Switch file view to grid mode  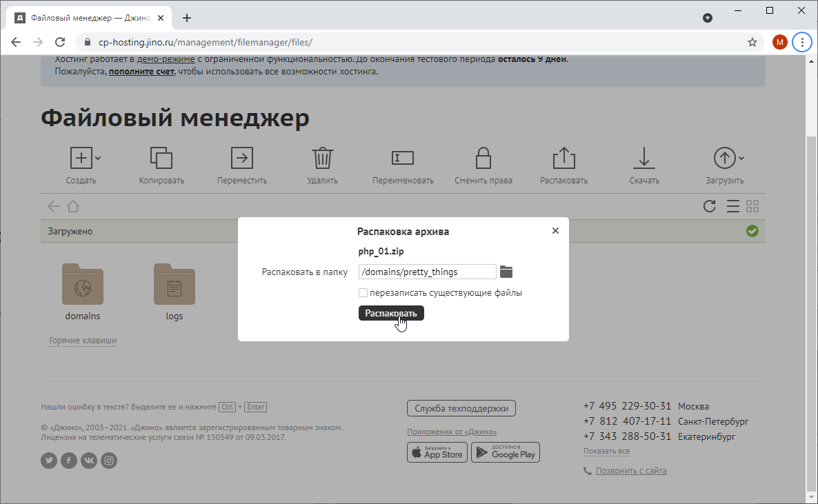pyautogui.click(x=752, y=206)
